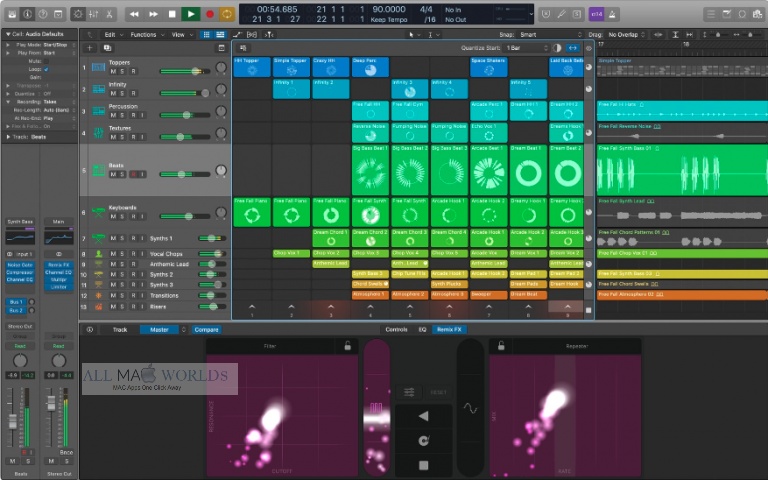Trigger the Dream Beat 1 loop cell
This screenshot has height=480, width=768.
(x=528, y=170)
